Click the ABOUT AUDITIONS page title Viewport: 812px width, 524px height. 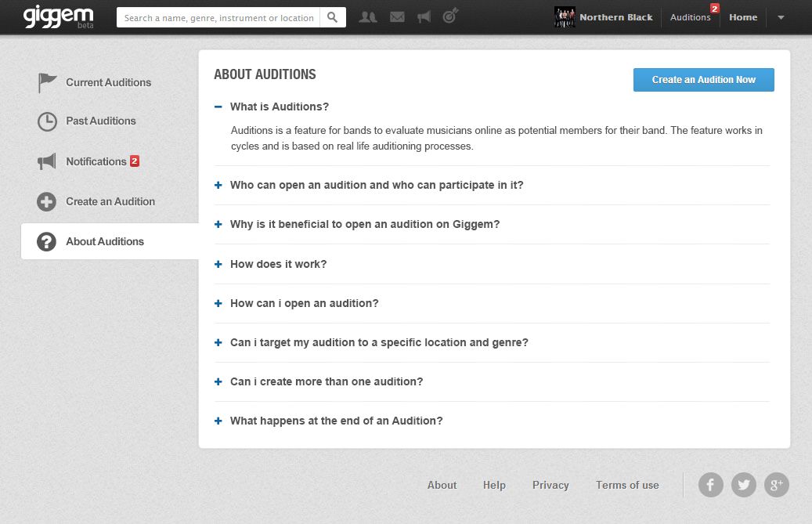pos(265,74)
